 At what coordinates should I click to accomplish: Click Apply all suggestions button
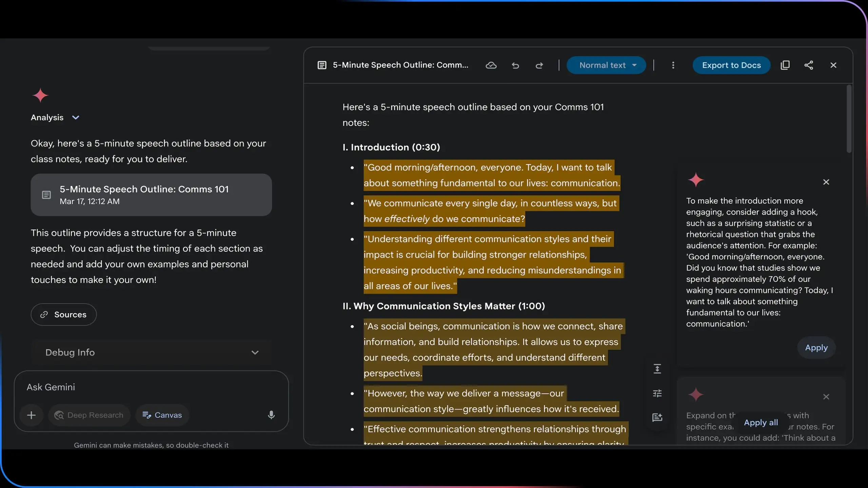(761, 423)
